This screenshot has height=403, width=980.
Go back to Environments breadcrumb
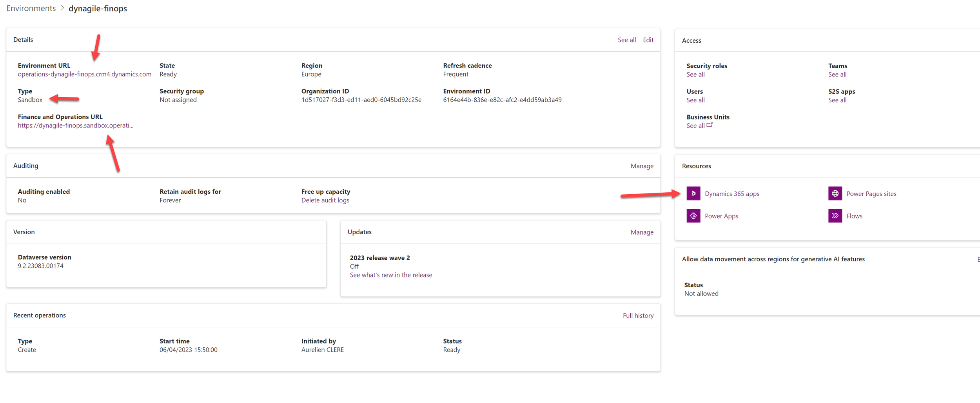coord(31,8)
